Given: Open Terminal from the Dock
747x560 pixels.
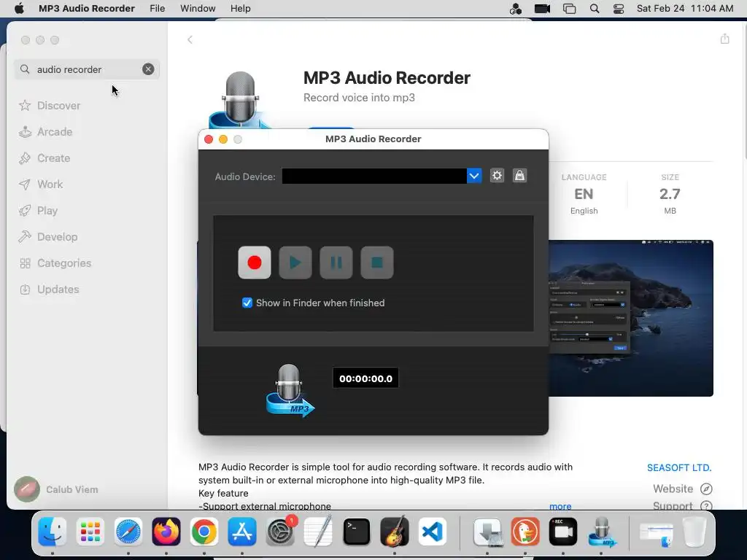Looking at the screenshot, I should (356, 532).
